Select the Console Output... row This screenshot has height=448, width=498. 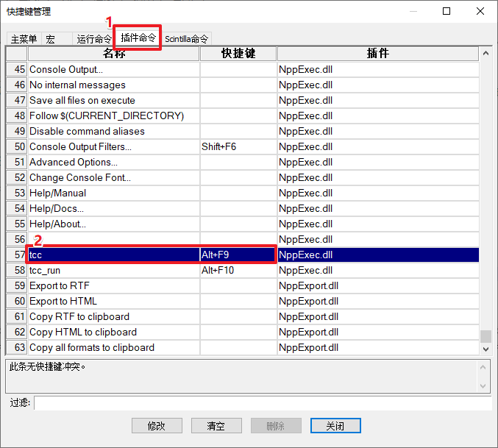click(x=243, y=70)
